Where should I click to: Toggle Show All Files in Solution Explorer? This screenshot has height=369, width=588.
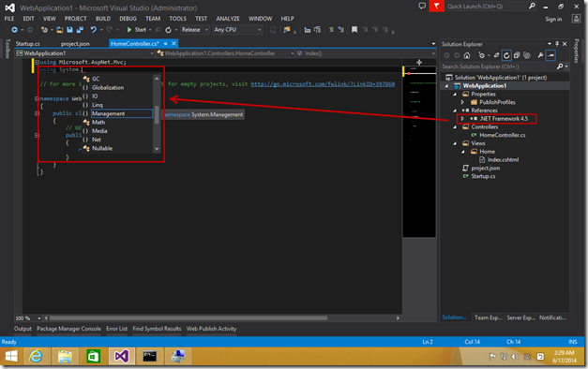[x=527, y=55]
